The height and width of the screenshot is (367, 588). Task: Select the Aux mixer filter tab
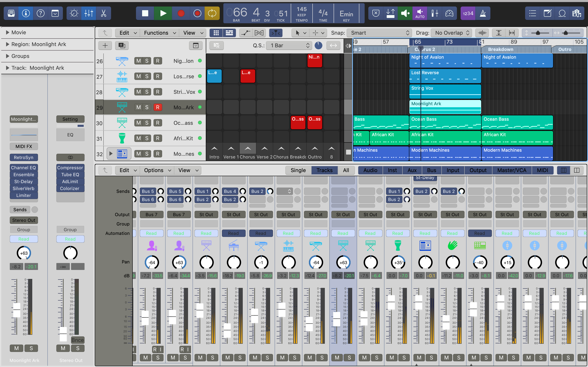click(412, 170)
